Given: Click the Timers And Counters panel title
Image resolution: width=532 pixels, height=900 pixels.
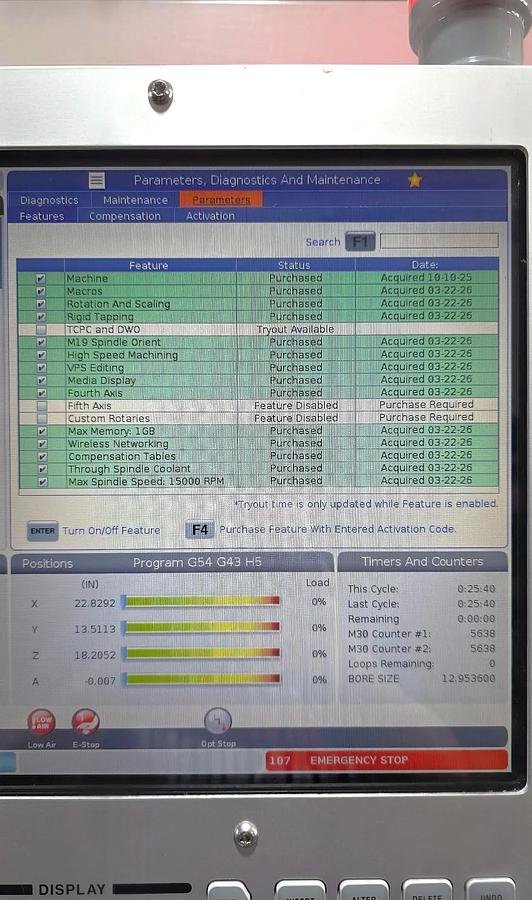Looking at the screenshot, I should [x=422, y=562].
